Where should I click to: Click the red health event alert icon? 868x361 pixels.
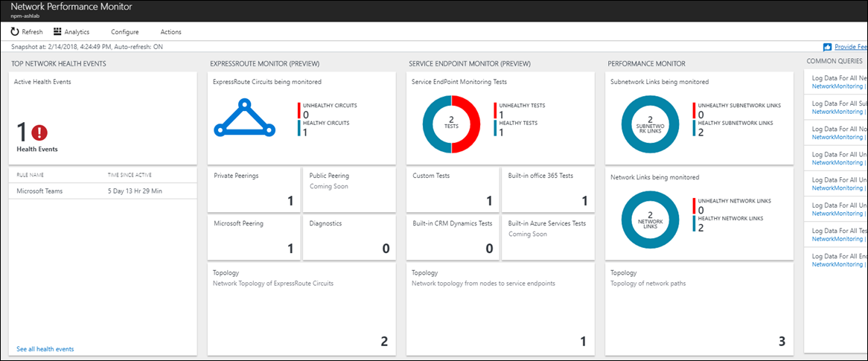click(x=39, y=132)
